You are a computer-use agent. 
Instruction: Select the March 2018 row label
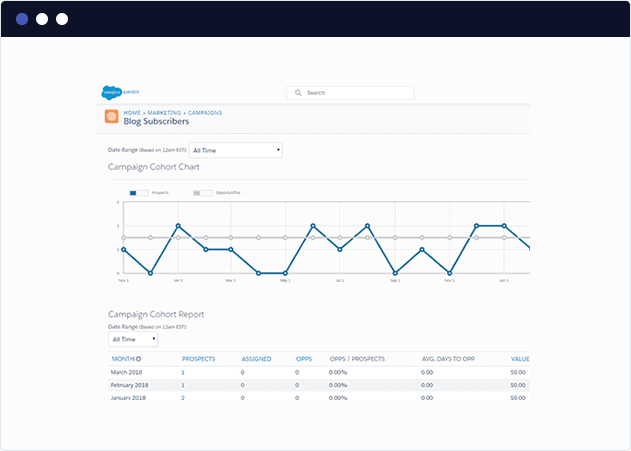(x=126, y=373)
